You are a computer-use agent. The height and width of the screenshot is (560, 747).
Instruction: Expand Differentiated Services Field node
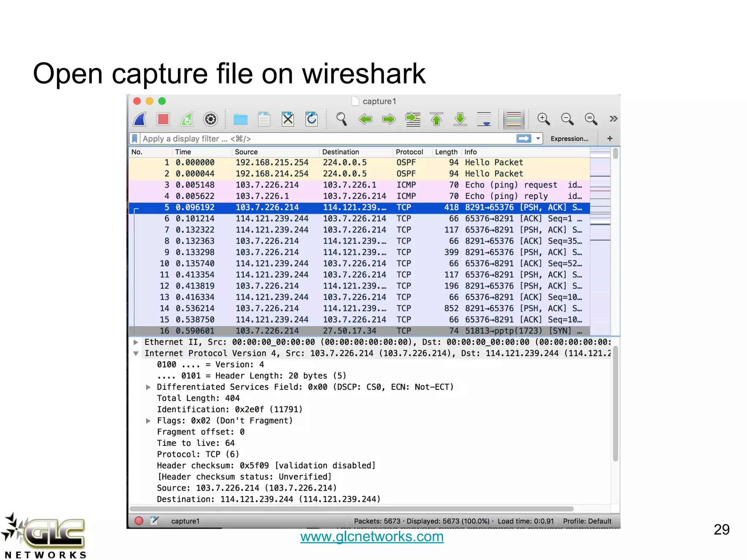(148, 387)
